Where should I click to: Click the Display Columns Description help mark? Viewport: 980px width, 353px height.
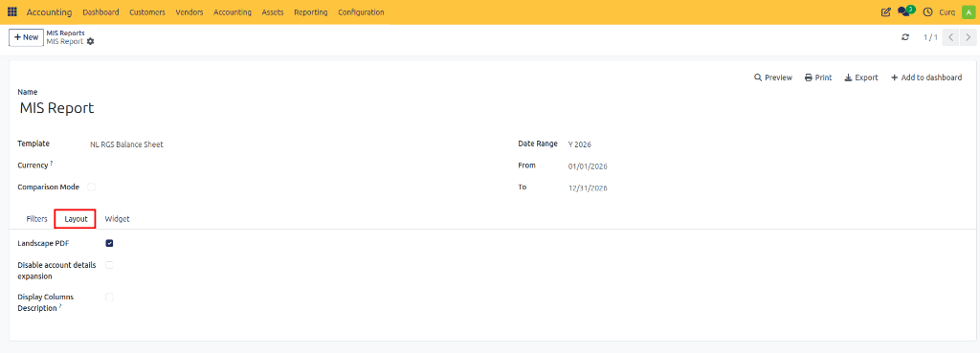(60, 306)
